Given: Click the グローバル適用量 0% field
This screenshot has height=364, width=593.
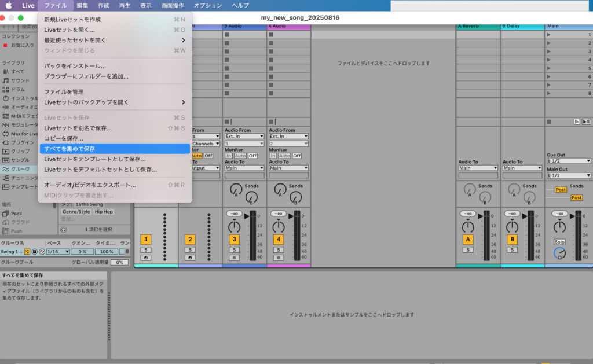Looking at the screenshot, I should pos(119,262).
